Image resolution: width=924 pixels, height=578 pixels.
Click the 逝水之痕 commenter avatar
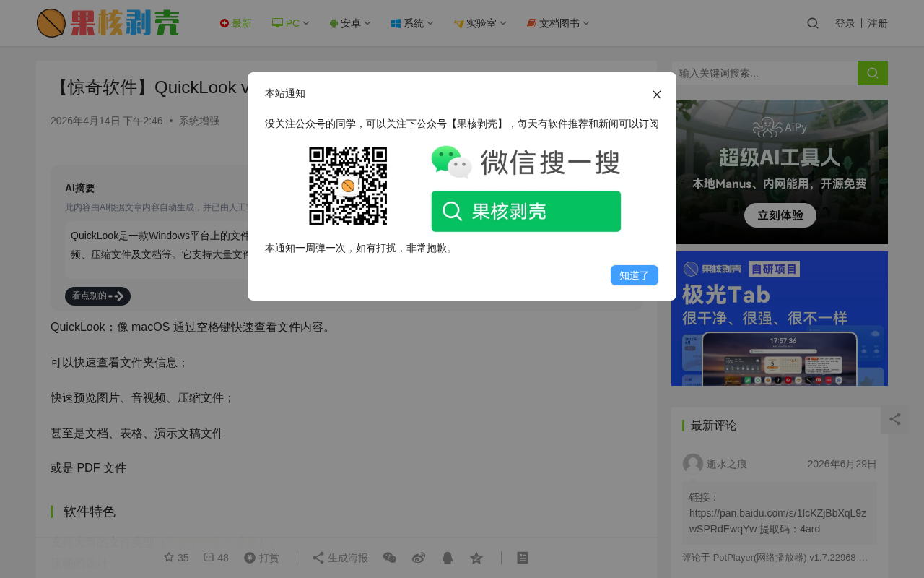[693, 464]
